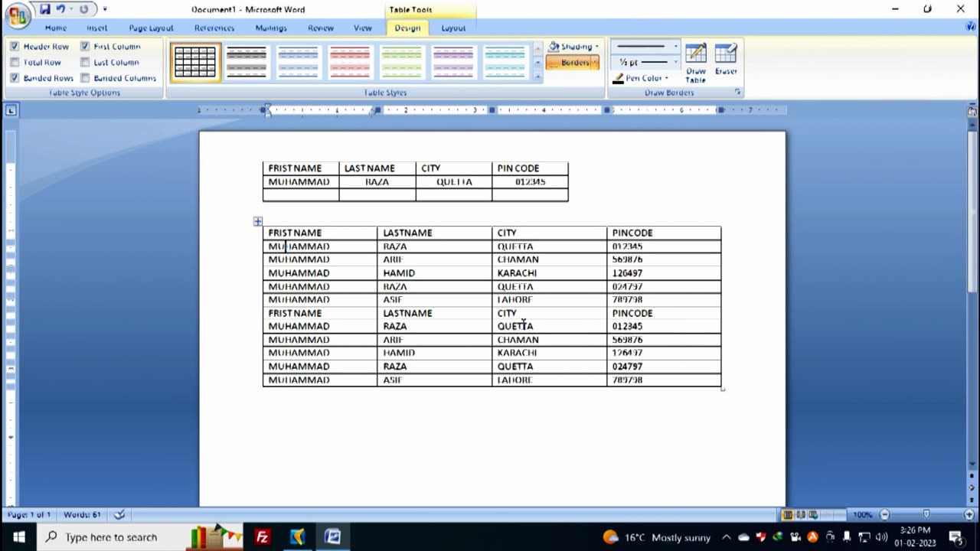
Task: Show hidden system tray icons
Action: [x=726, y=537]
